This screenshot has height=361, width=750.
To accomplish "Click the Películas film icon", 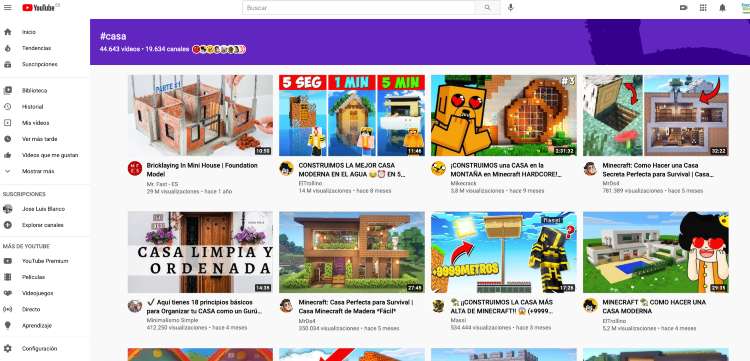I will (8, 277).
